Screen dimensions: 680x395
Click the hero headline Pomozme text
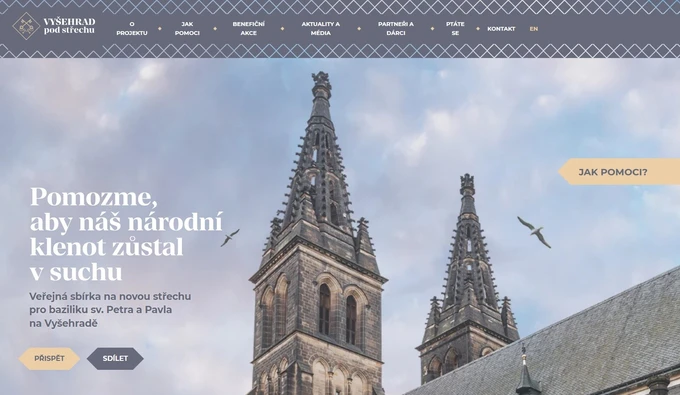point(93,197)
